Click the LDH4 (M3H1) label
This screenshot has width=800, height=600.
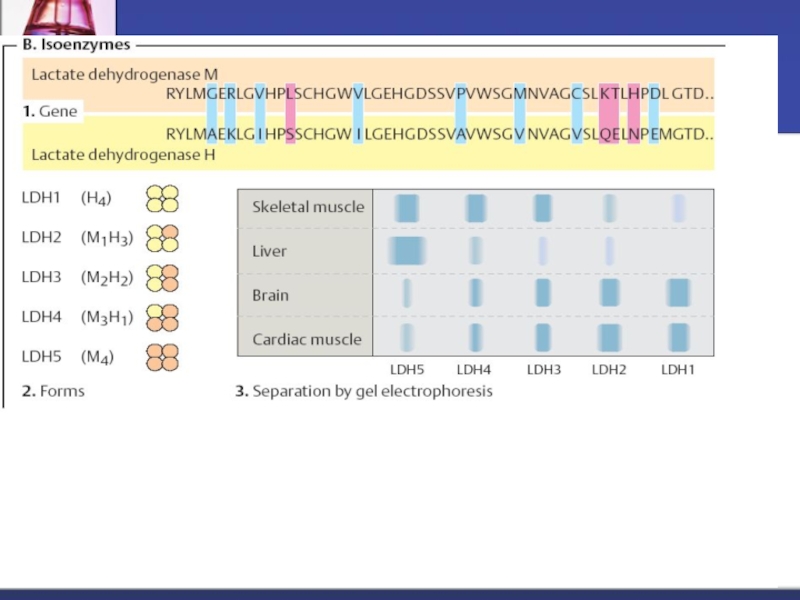pos(77,317)
